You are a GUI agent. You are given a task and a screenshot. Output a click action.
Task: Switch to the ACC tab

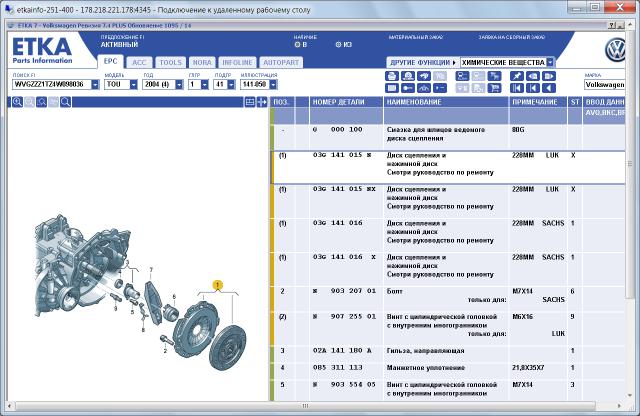(139, 62)
